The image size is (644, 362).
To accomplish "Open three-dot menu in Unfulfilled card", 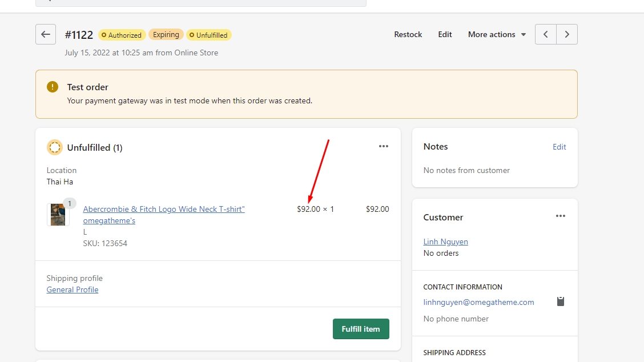I will point(384,146).
